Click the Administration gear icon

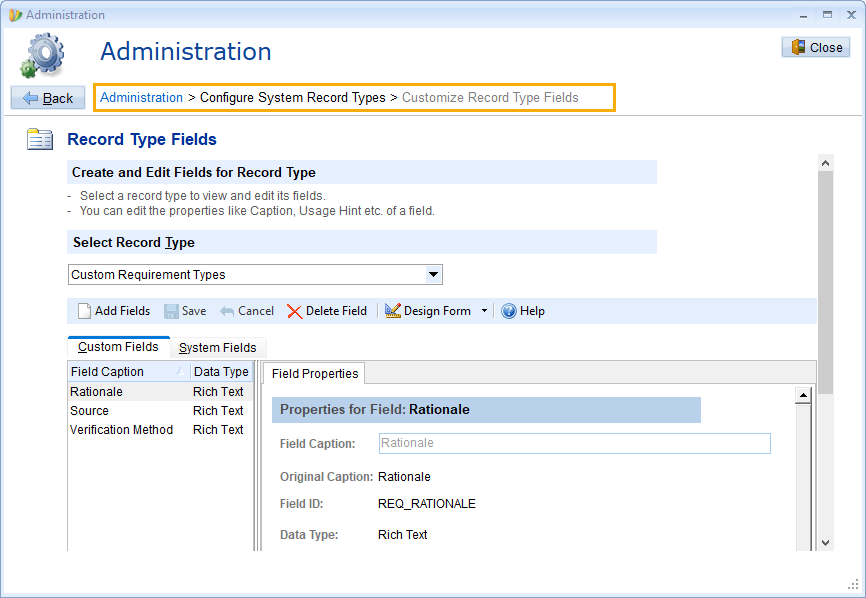tap(43, 55)
